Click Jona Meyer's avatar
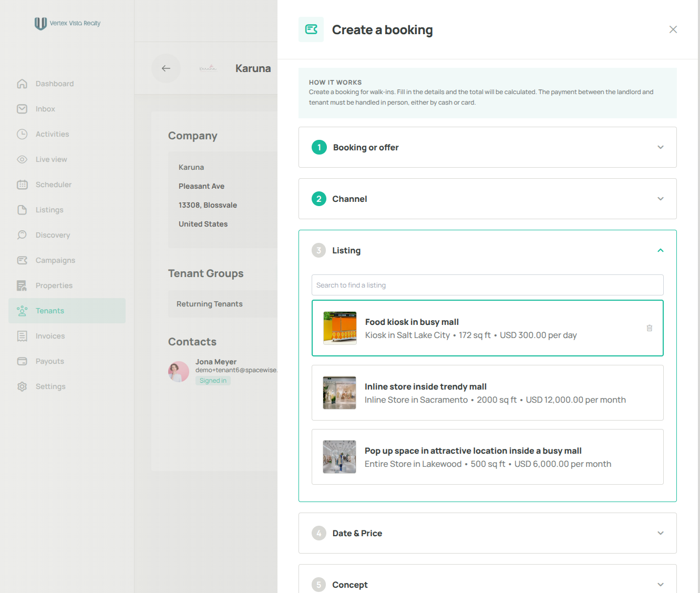Viewport: 700px width, 593px height. [179, 372]
